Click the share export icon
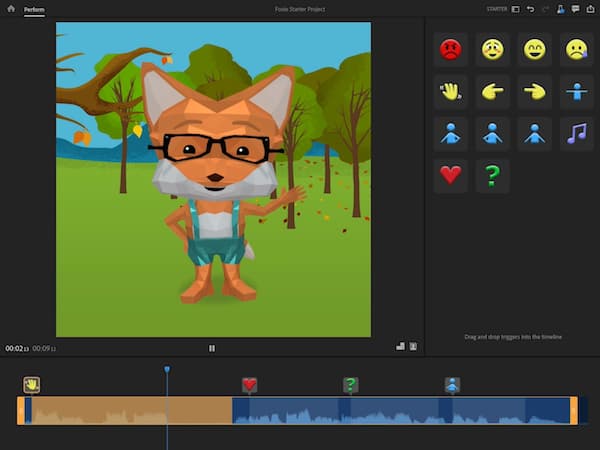The image size is (600, 450). tap(590, 9)
